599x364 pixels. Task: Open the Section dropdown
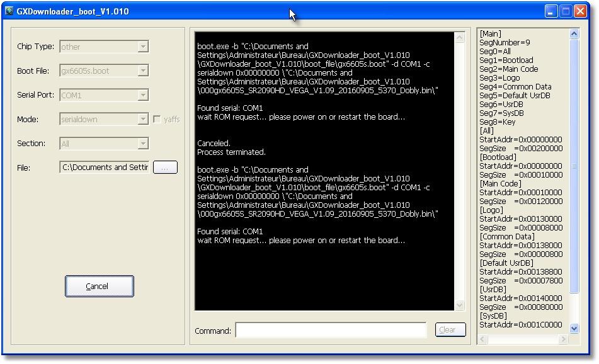[x=143, y=144]
